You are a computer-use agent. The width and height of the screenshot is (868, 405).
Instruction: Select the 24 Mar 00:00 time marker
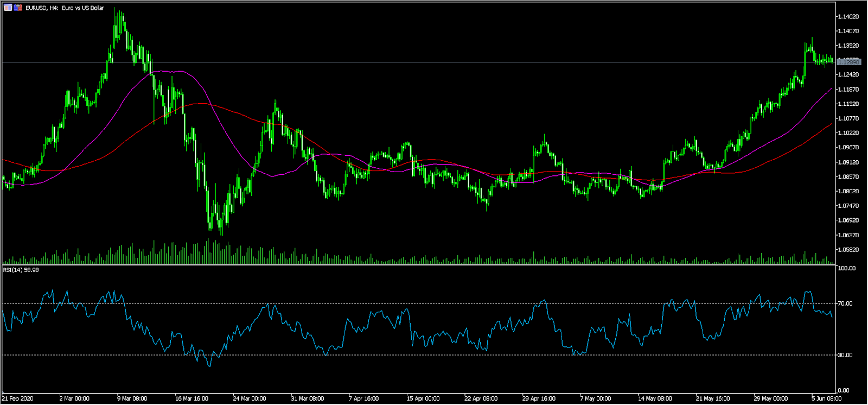(249, 398)
